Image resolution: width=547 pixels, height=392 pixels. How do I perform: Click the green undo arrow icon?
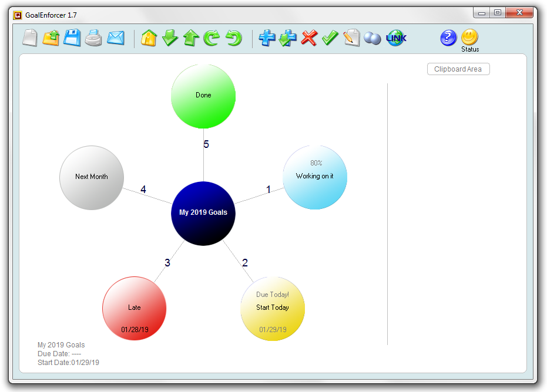point(234,38)
